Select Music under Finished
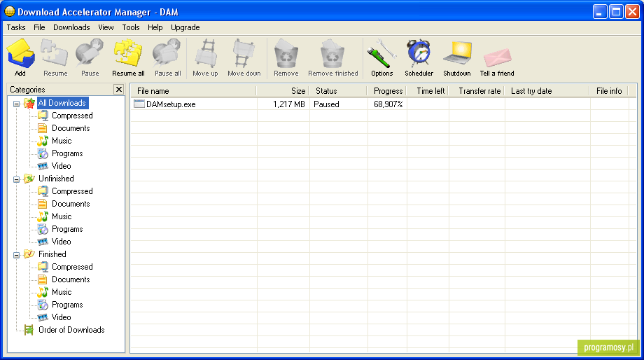This screenshot has height=360, width=644. (x=62, y=292)
